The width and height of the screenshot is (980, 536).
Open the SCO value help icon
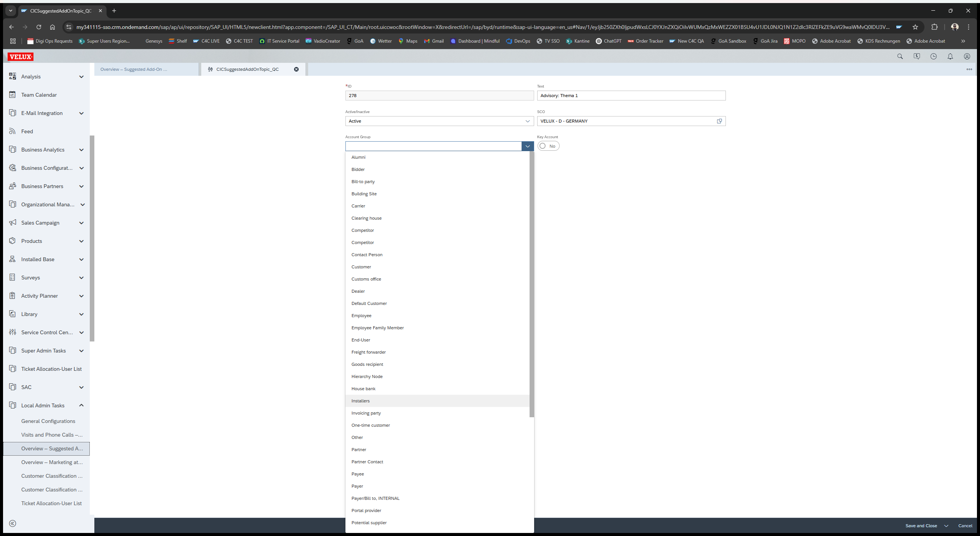719,121
